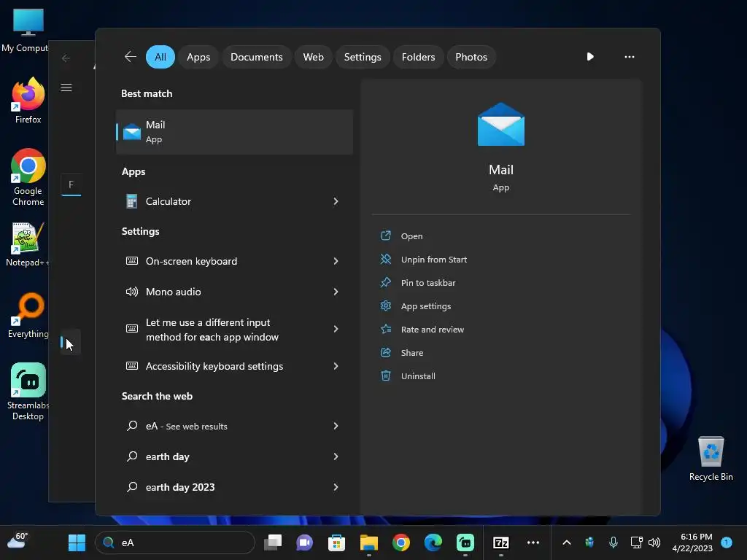Select the Firefox desktop shortcut
The height and width of the screenshot is (560, 747).
click(28, 101)
